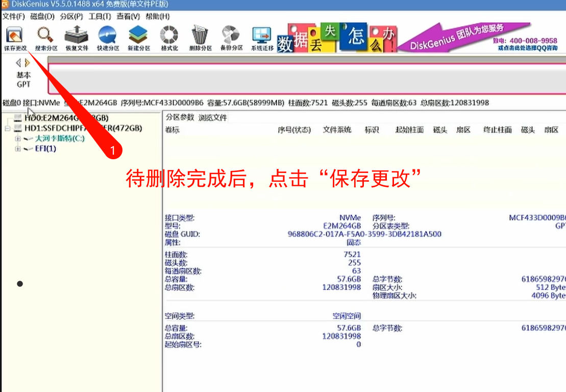Go to next disk with right arrow

coord(28,63)
